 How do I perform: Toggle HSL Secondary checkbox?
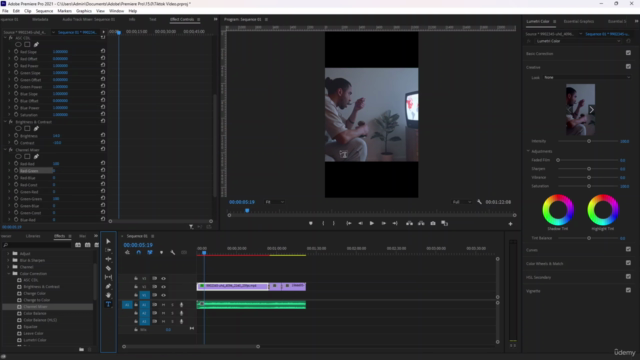coord(628,277)
